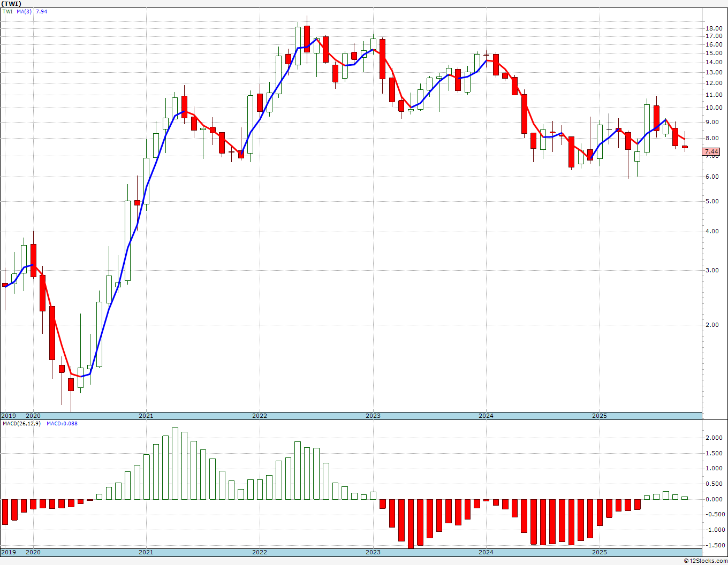Select 2019 on the MACD panel time axis
Viewport: 728px width, 565px height.
click(9, 552)
